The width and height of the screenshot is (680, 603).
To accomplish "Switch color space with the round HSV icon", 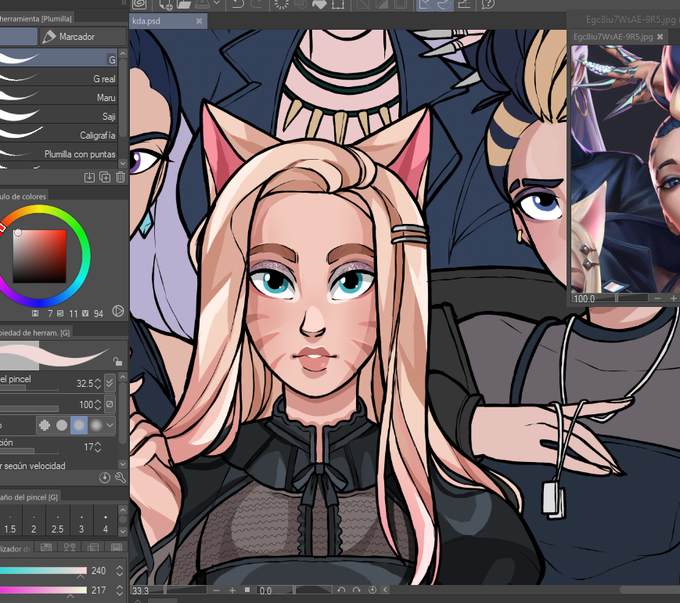I will pyautogui.click(x=118, y=311).
